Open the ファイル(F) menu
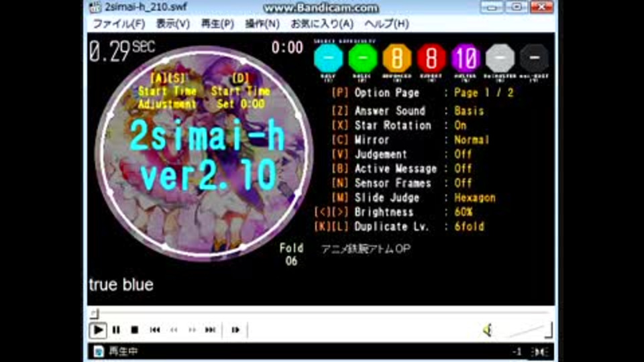Image resolution: width=644 pixels, height=362 pixels. (119, 24)
